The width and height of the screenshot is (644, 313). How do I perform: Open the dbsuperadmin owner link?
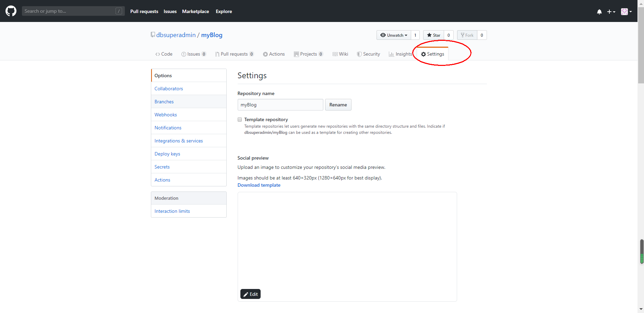(x=176, y=35)
